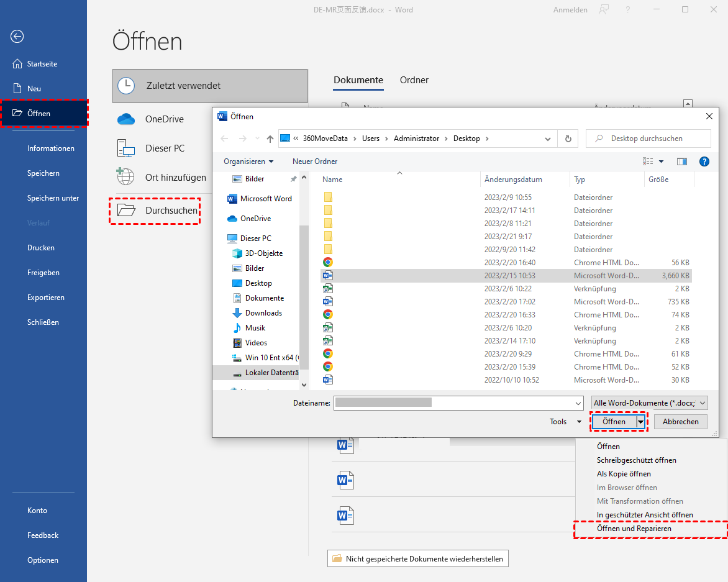Select the folder dated 2023/2/9 10:55
Screen dimensions: 728x582
[506, 198]
